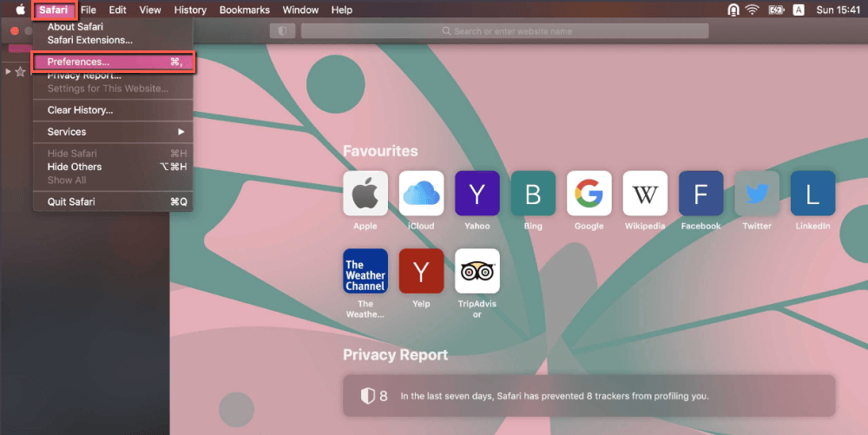This screenshot has height=435, width=868.
Task: Open the TripAdvisor favourite tile
Action: tap(477, 271)
